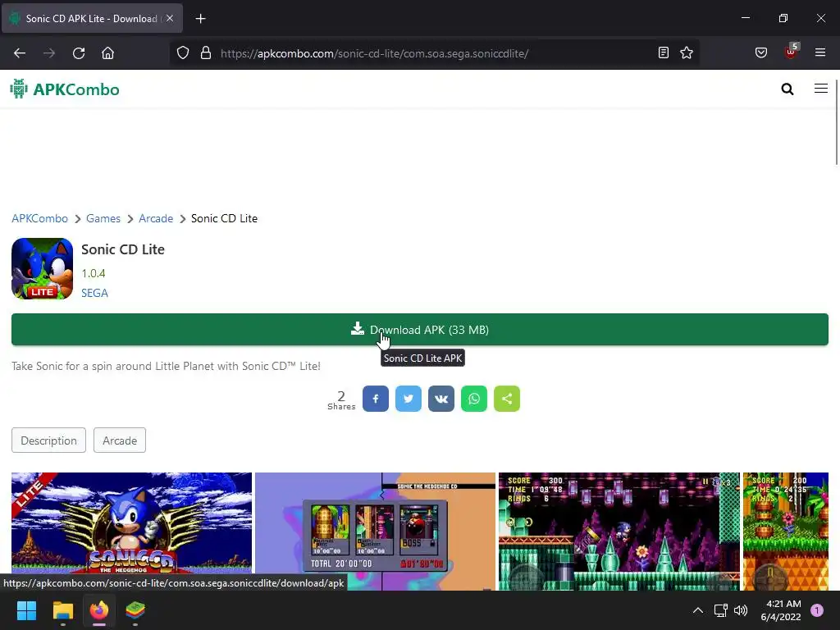
Task: Open the Firefox application menu
Action: tap(820, 52)
